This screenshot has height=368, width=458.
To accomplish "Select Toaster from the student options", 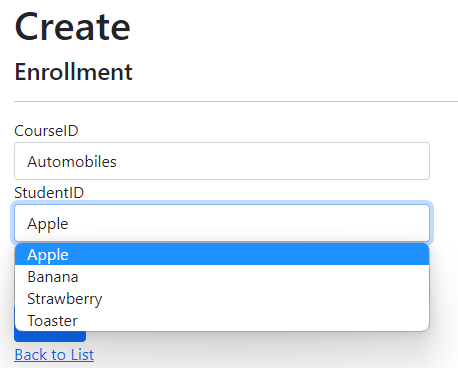I will (x=222, y=320).
